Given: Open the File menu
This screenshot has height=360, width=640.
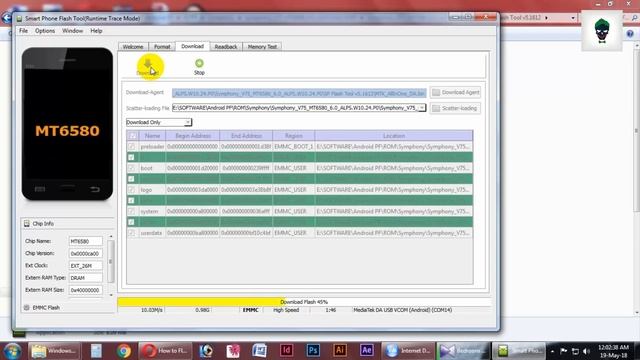Looking at the screenshot, I should coord(24,31).
